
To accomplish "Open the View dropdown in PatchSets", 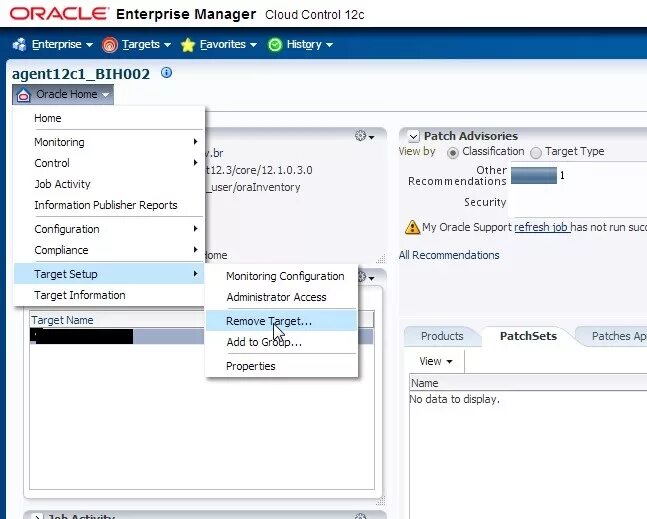I will [436, 361].
